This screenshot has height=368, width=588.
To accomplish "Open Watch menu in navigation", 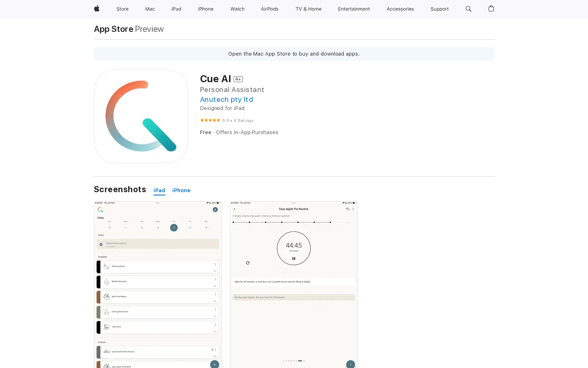I will tap(237, 9).
